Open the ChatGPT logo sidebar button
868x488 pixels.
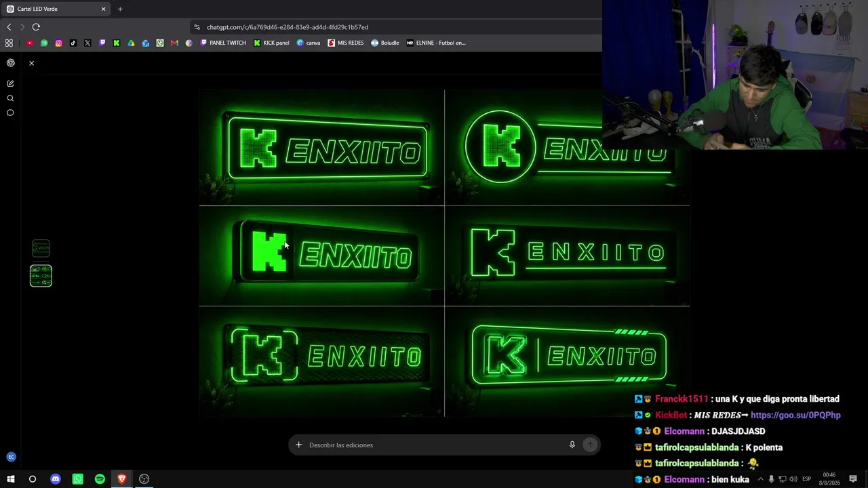10,63
